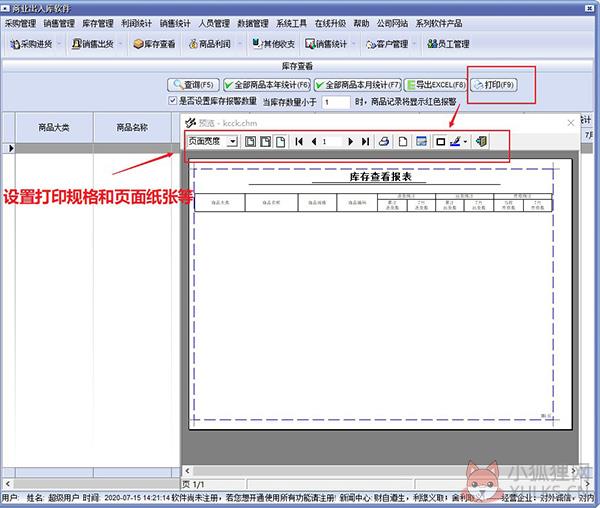Exit preview using the door icon
600x508 pixels.
point(481,142)
